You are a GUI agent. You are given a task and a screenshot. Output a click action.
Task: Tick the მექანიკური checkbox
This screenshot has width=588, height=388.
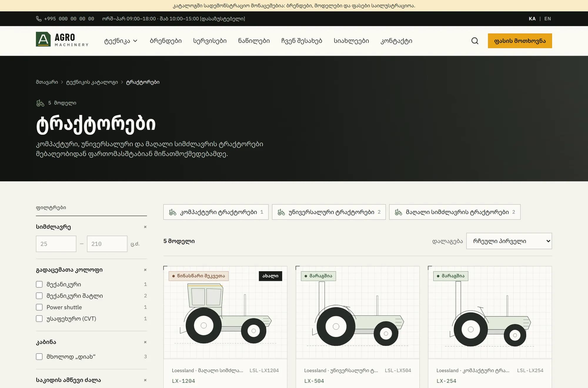pos(39,284)
